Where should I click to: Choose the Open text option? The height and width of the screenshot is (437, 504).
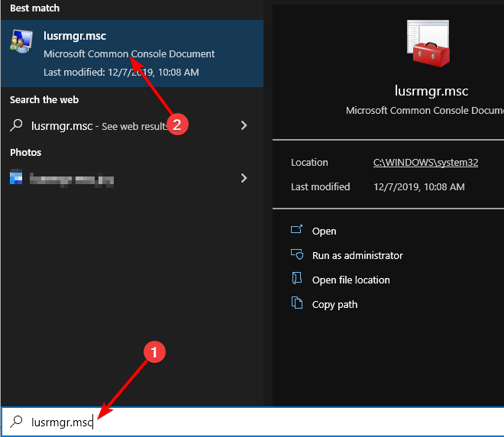click(325, 231)
